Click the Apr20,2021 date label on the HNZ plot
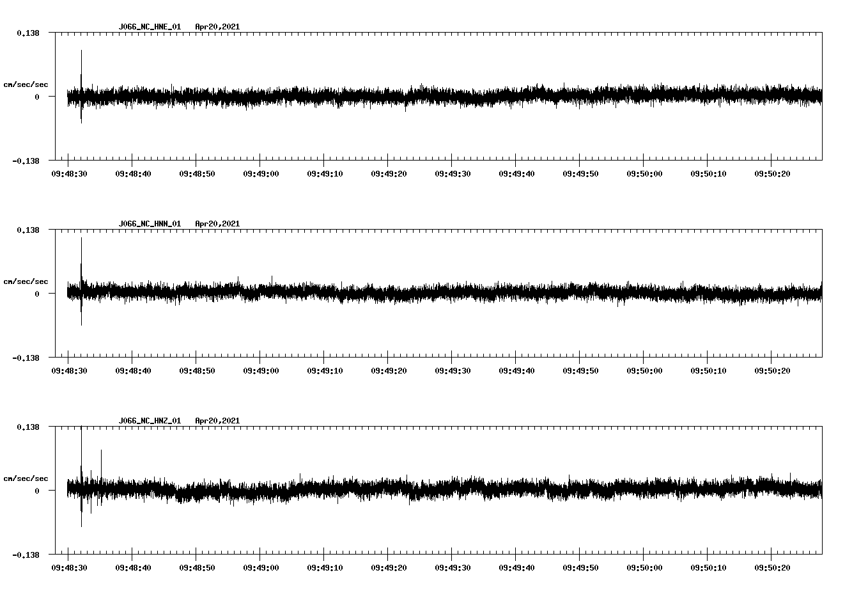Screen dimensions: 868x591 218,421
